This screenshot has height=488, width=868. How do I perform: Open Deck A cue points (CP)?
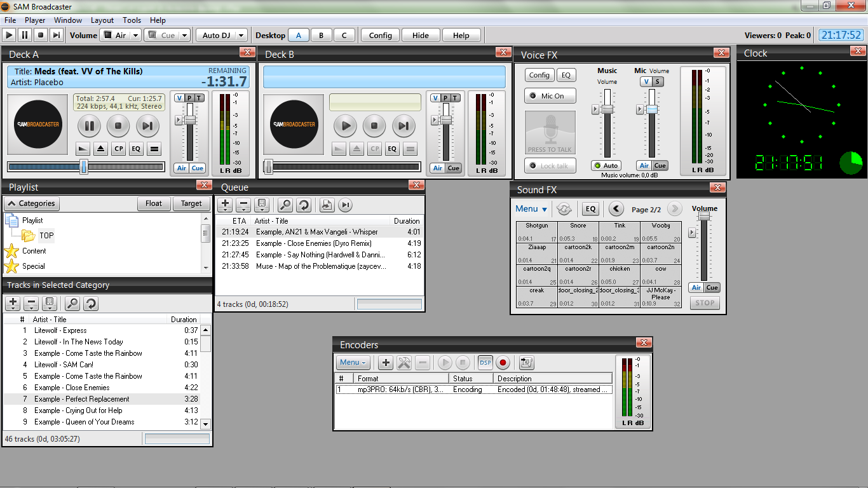tap(118, 149)
